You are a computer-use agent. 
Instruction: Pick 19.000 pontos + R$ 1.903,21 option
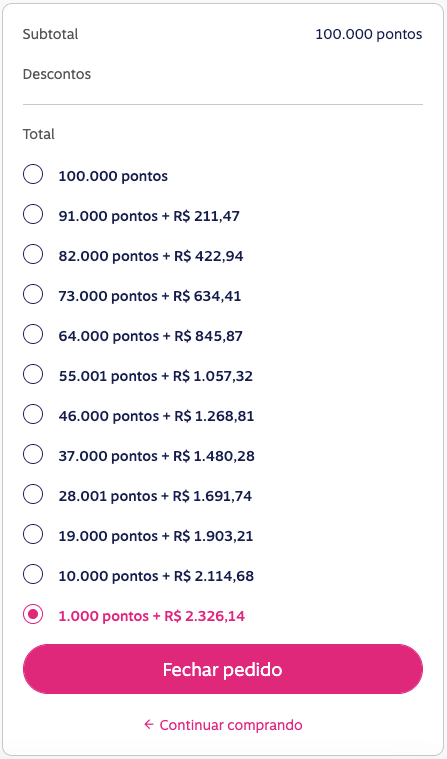(33, 535)
